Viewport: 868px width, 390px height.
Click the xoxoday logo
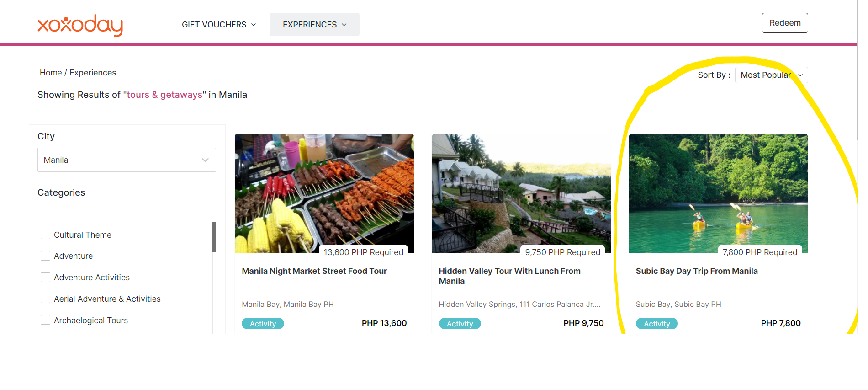click(x=80, y=25)
